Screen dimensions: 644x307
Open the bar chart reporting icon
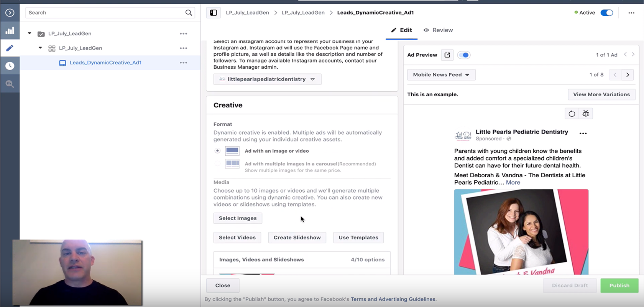10,31
